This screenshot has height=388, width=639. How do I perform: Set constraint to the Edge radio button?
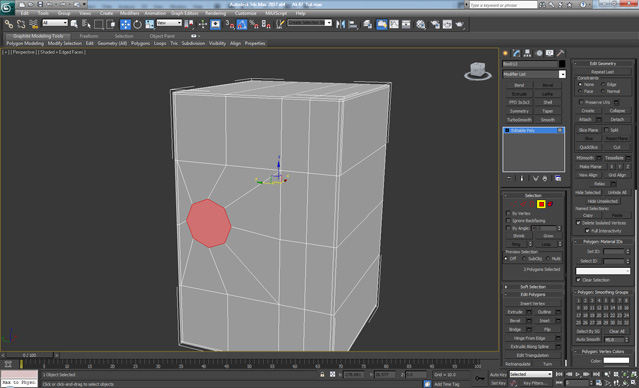click(603, 84)
